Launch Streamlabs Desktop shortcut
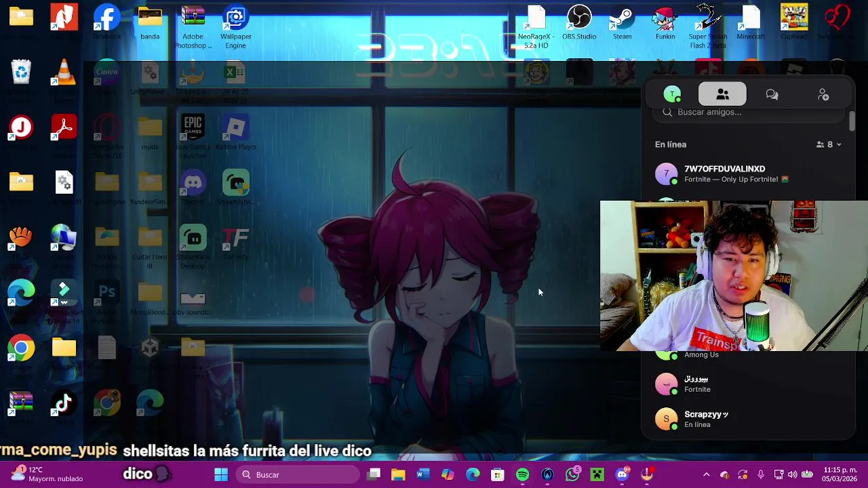 pyautogui.click(x=193, y=246)
